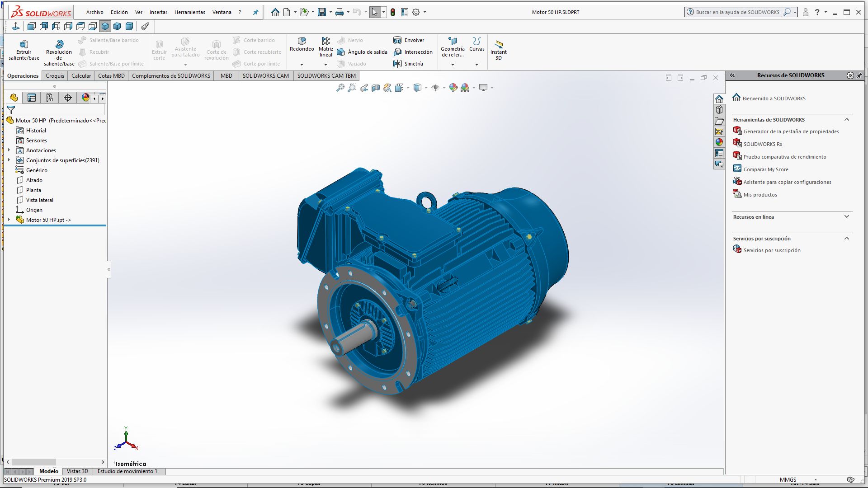Select the Redondeo fillet tool
The image size is (868, 488).
[302, 44]
